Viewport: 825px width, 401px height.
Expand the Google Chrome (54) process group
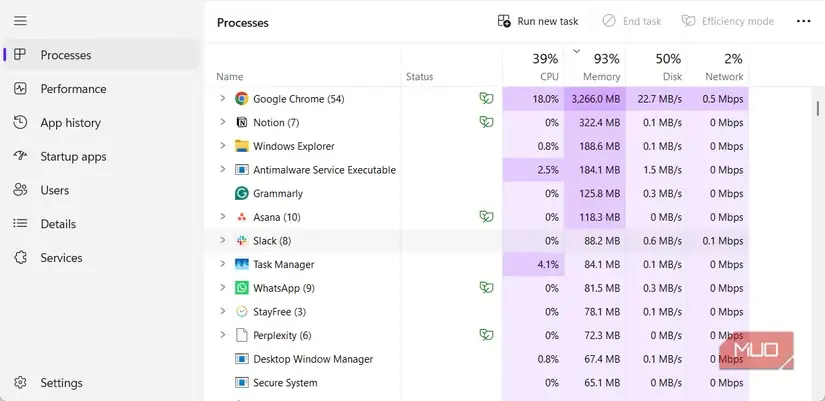point(223,98)
